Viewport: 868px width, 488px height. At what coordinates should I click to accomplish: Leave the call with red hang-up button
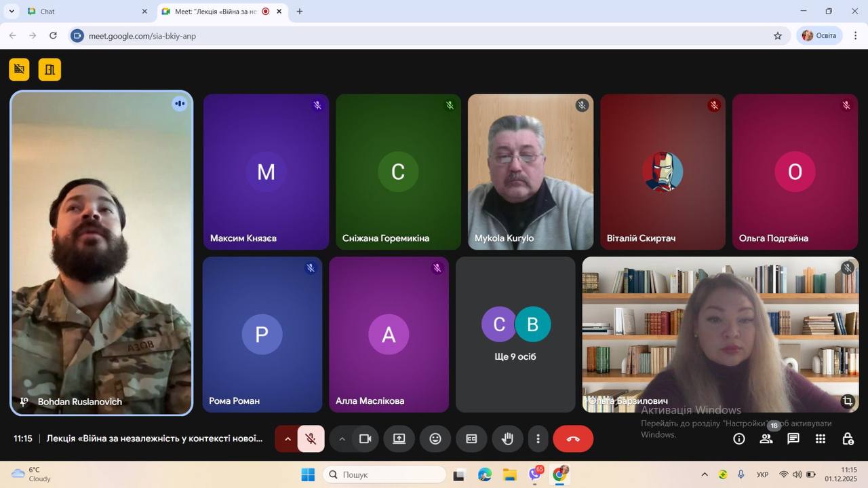(x=573, y=439)
